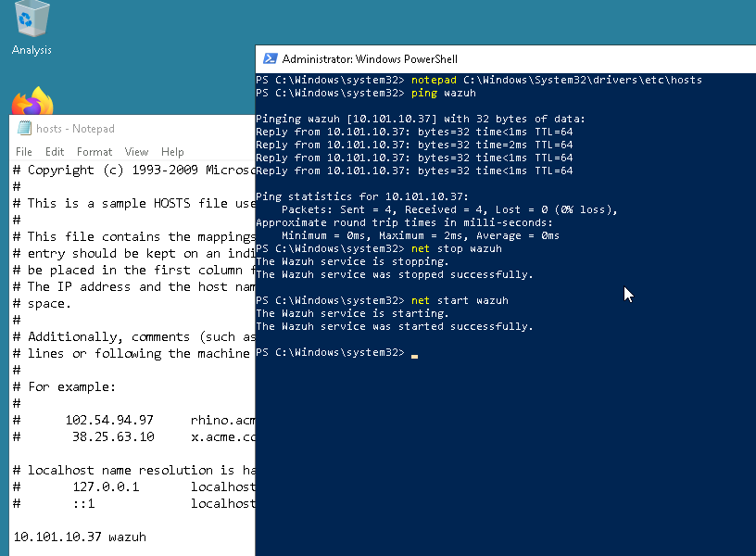Click the '::1' localhost line in Notepad
This screenshot has height=556, width=756.
tap(134, 503)
